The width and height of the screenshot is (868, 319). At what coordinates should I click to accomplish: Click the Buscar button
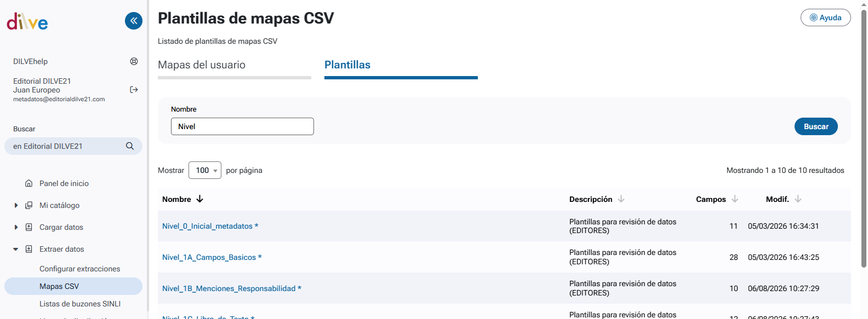tap(816, 126)
